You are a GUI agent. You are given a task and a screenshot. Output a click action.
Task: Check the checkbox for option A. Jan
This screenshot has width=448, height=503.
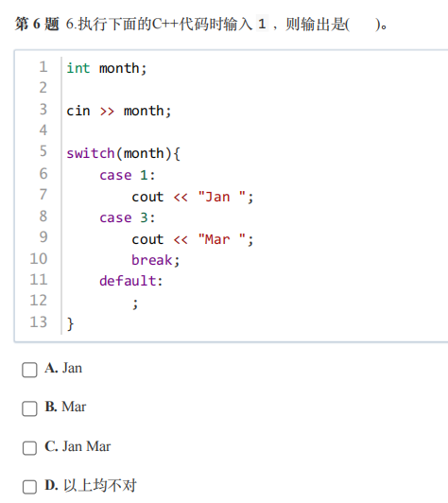[x=29, y=370]
